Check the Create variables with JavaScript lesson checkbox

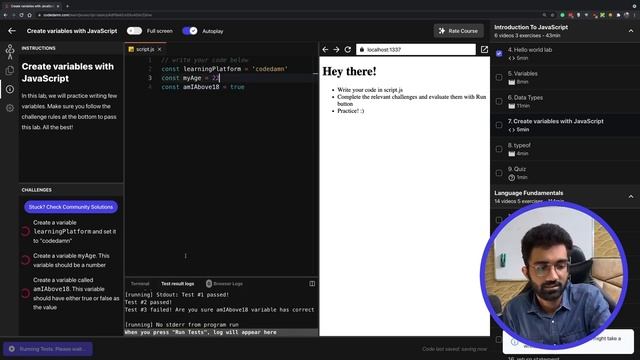click(499, 125)
